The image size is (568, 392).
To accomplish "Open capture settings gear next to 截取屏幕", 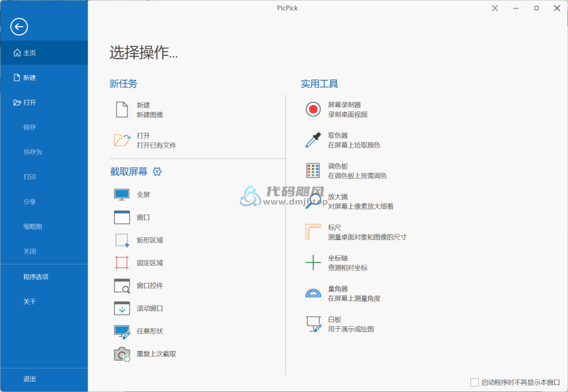I will (x=157, y=171).
